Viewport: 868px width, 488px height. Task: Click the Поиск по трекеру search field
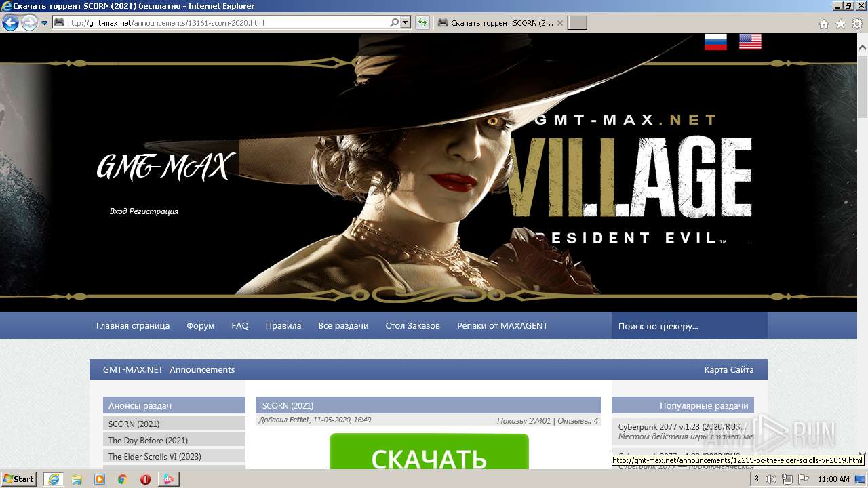tap(689, 326)
